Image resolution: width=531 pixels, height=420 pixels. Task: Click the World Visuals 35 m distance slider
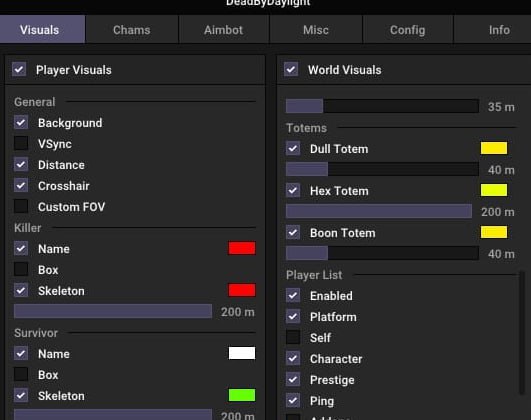click(x=382, y=106)
